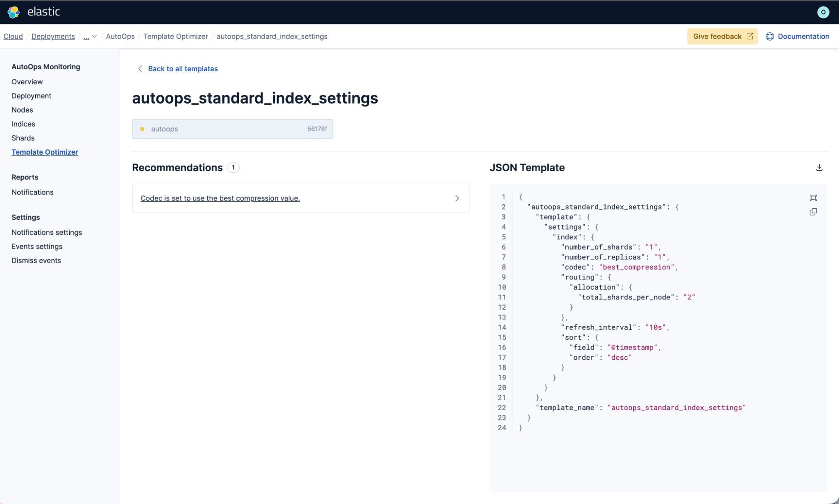Click line number 24 in the gutter
This screenshot has width=839, height=504.
[x=502, y=428]
